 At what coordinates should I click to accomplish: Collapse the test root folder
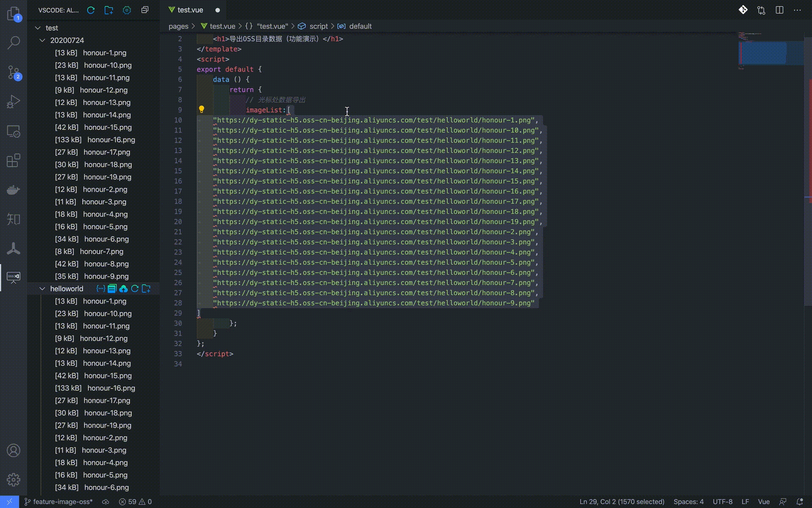38,28
